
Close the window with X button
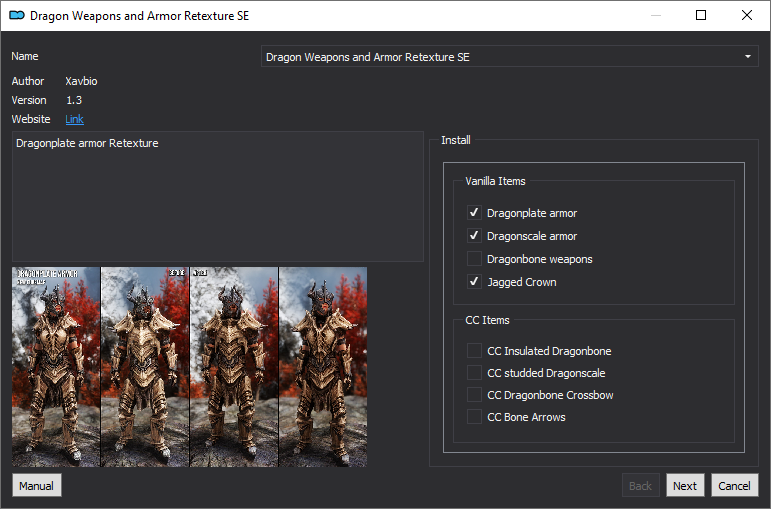[x=746, y=15]
